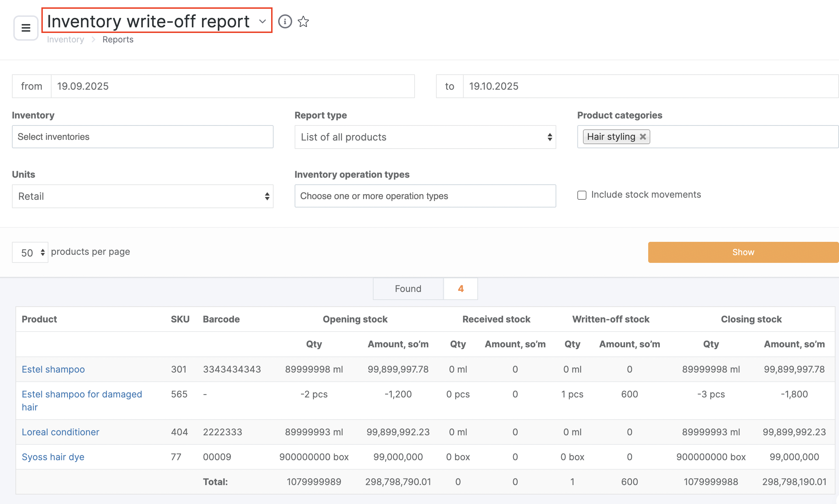Image resolution: width=839 pixels, height=504 pixels.
Task: Mark report as favorite with star
Action: coord(303,22)
